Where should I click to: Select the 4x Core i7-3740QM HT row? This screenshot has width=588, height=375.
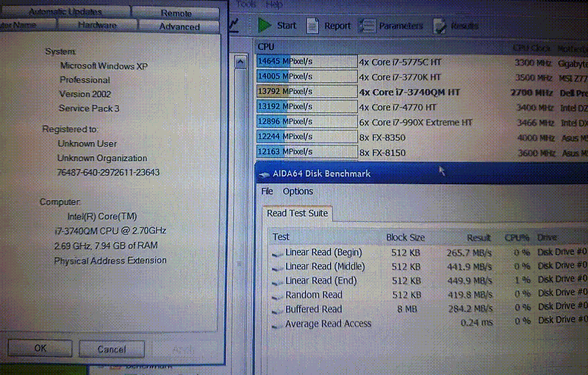point(422,92)
